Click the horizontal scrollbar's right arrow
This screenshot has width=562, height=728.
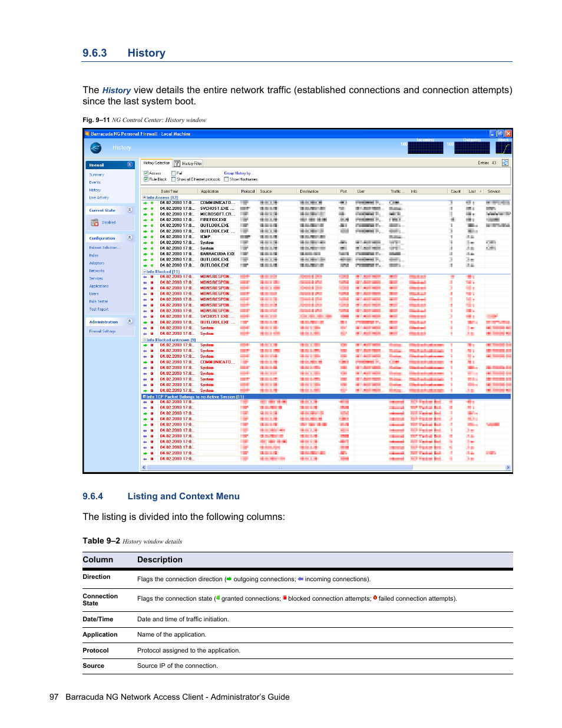[x=508, y=467]
